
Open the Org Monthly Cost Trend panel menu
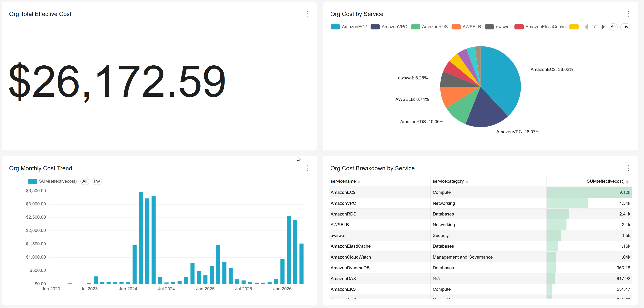click(307, 168)
